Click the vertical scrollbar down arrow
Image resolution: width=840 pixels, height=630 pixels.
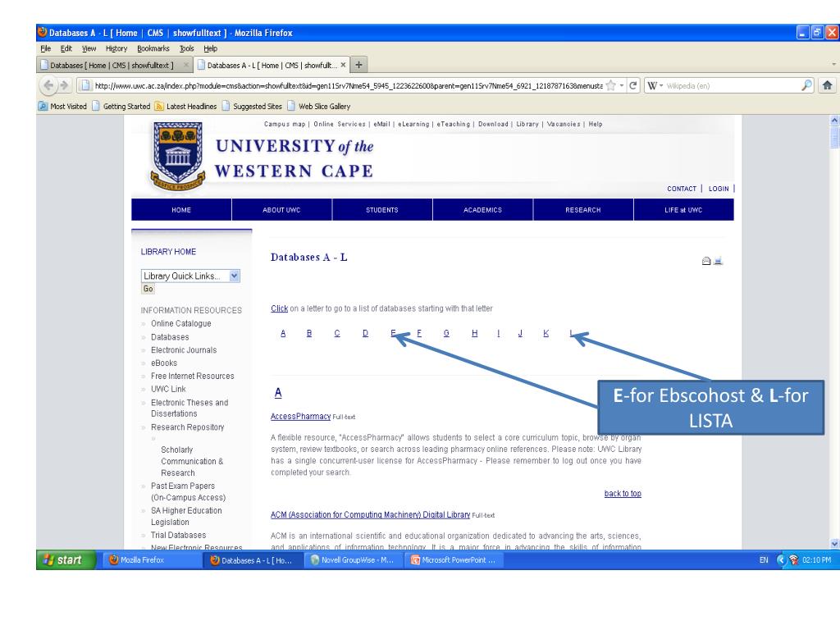(834, 544)
